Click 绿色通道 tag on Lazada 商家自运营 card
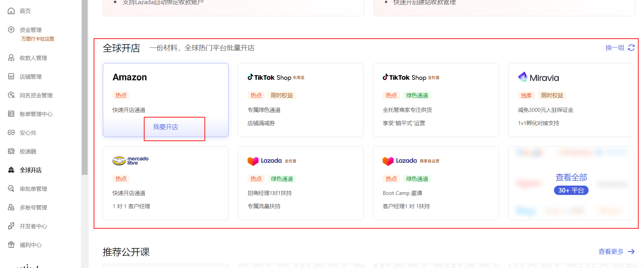The width and height of the screenshot is (644, 268). click(x=417, y=179)
